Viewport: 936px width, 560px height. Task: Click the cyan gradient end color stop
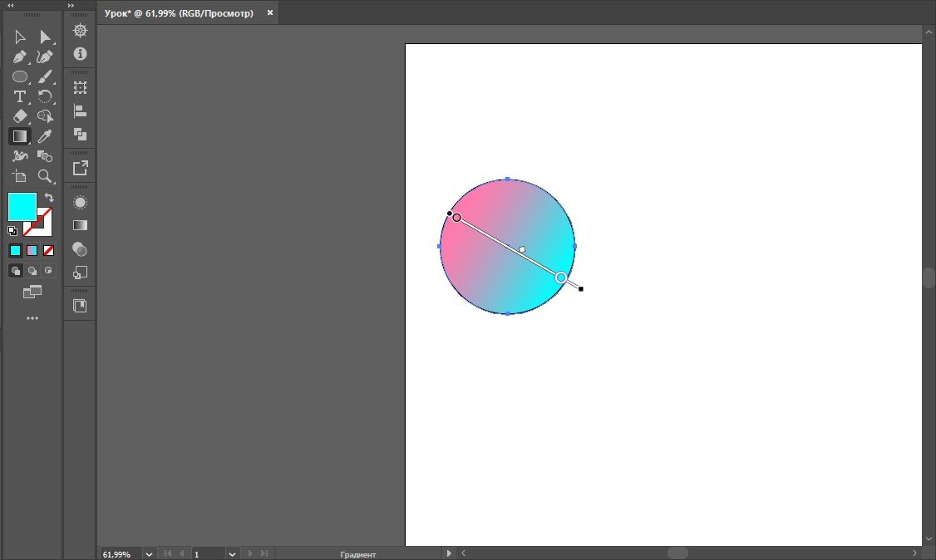[560, 278]
